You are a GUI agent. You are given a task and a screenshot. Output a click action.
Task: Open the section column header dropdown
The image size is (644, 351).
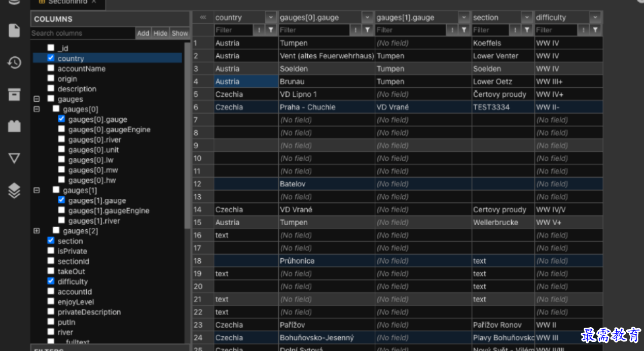pyautogui.click(x=527, y=17)
